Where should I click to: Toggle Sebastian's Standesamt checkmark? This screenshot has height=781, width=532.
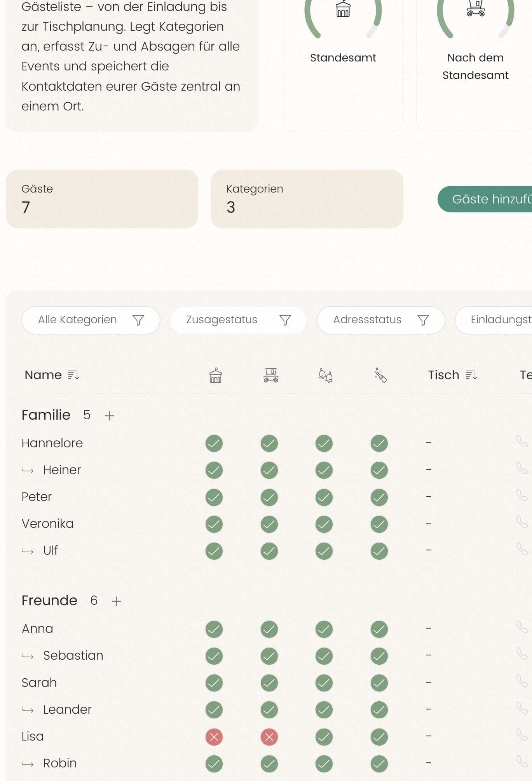coord(214,656)
